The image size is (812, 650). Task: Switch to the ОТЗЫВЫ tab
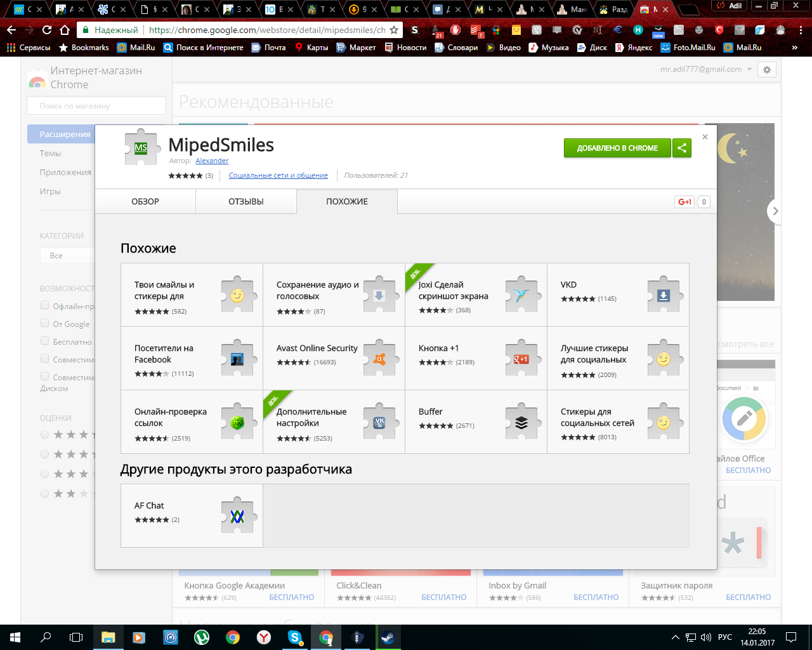(246, 201)
